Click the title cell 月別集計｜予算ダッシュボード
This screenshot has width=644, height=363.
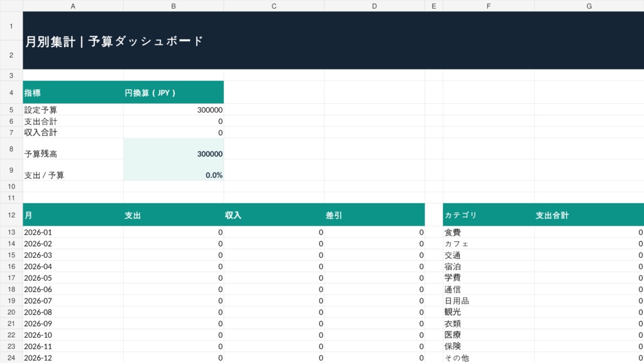[x=333, y=40]
